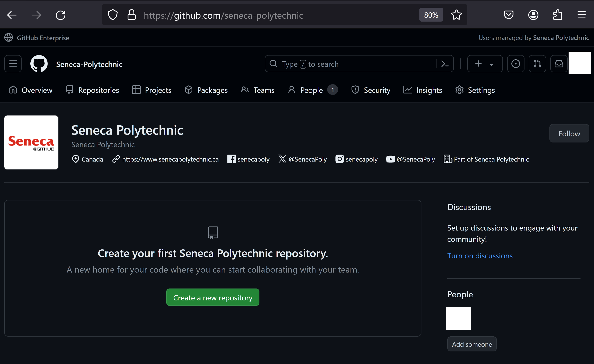The image size is (594, 364).
Task: Switch to the Security tab
Action: click(371, 90)
